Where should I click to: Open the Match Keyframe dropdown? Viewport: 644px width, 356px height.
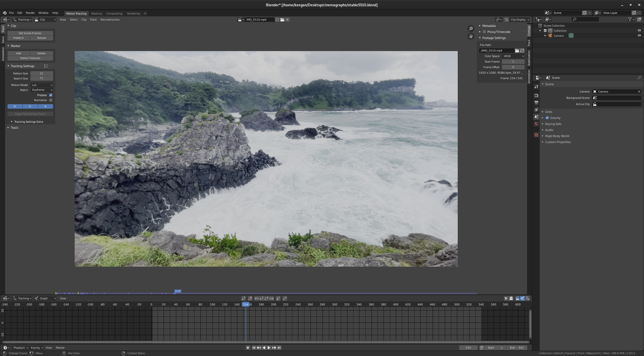[42, 90]
